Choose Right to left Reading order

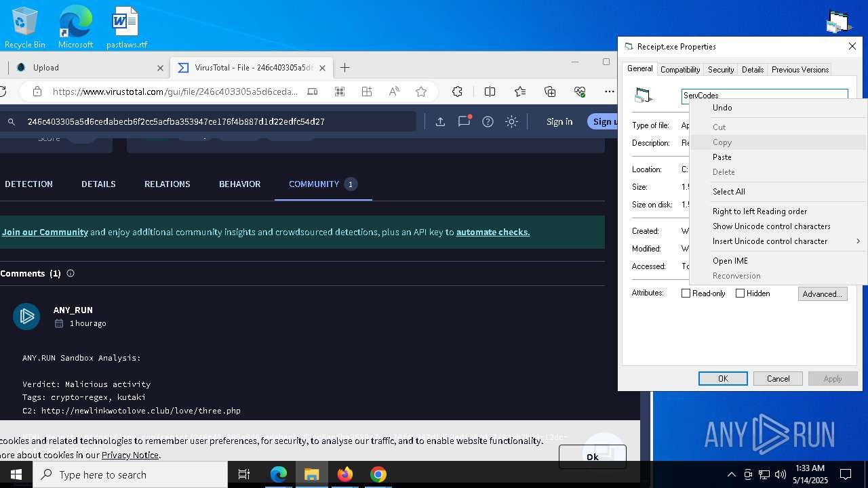[x=778, y=211]
